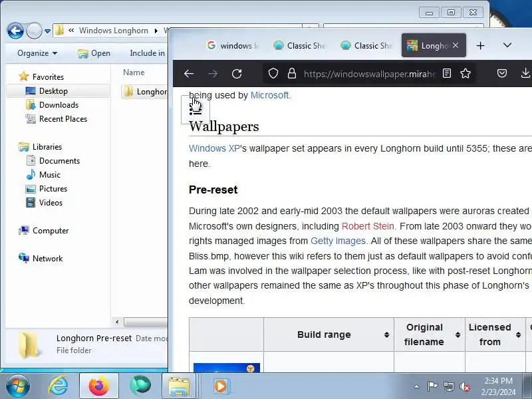532x399 pixels.
Task: Select Libraries in the navigation pane
Action: pyautogui.click(x=47, y=147)
